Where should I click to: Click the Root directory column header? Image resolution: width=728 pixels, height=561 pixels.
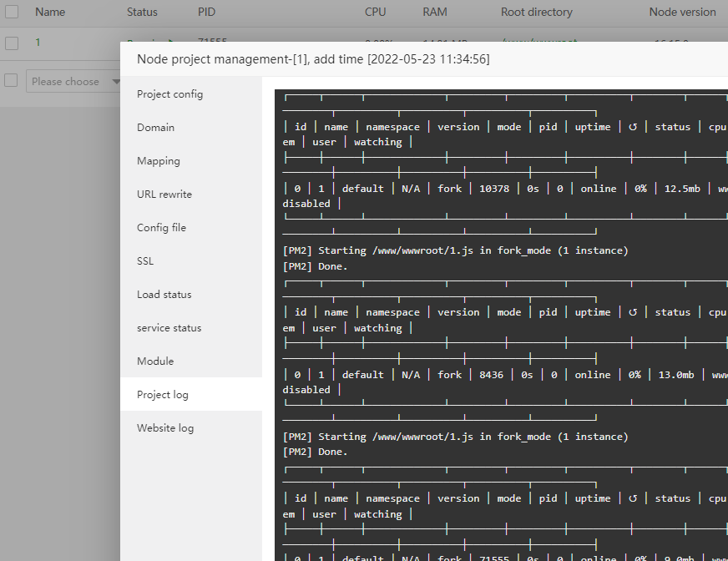pos(537,13)
